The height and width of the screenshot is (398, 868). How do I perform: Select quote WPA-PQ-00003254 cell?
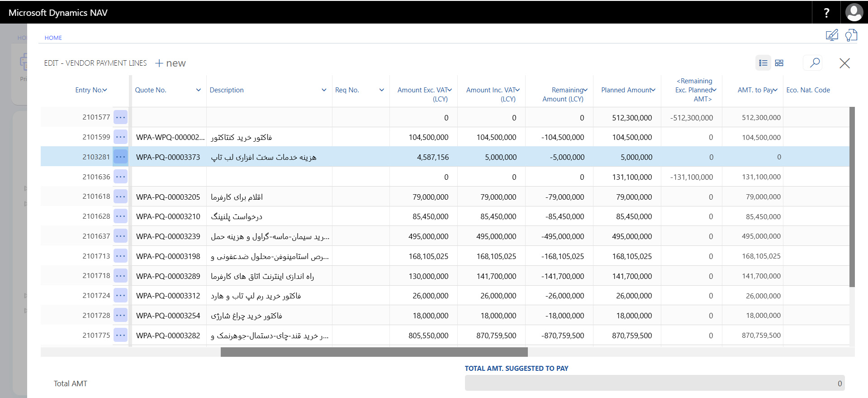pos(168,316)
